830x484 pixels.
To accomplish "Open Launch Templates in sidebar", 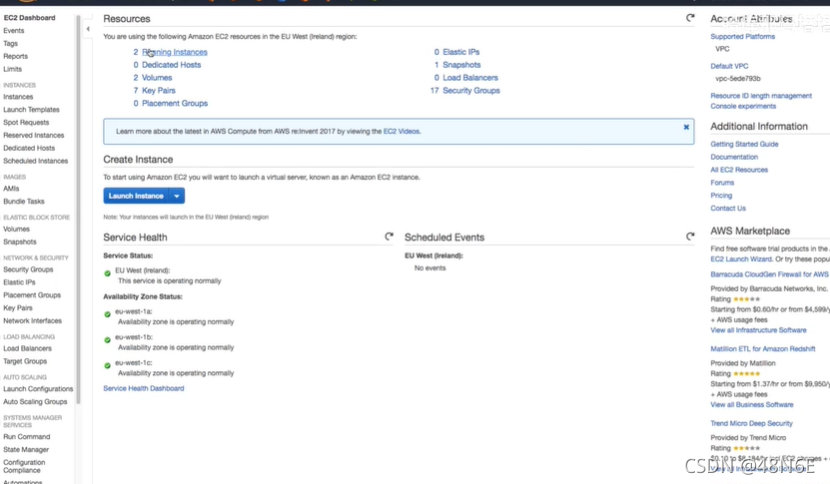I will [x=31, y=110].
